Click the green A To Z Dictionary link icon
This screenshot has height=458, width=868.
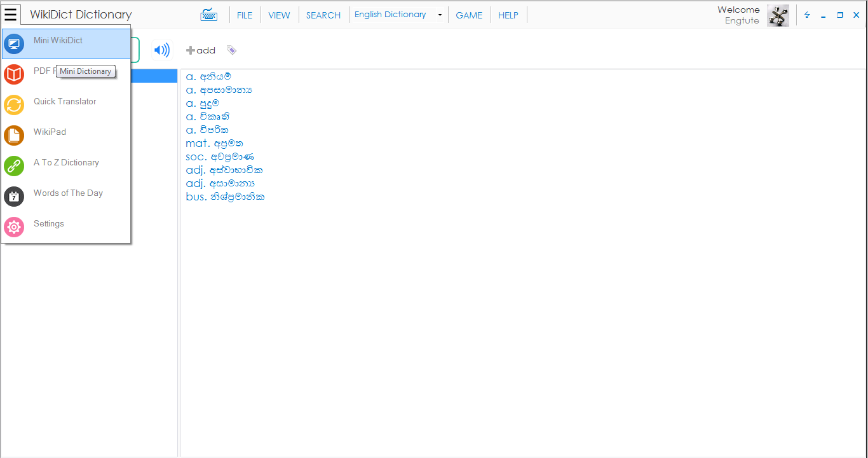click(14, 166)
